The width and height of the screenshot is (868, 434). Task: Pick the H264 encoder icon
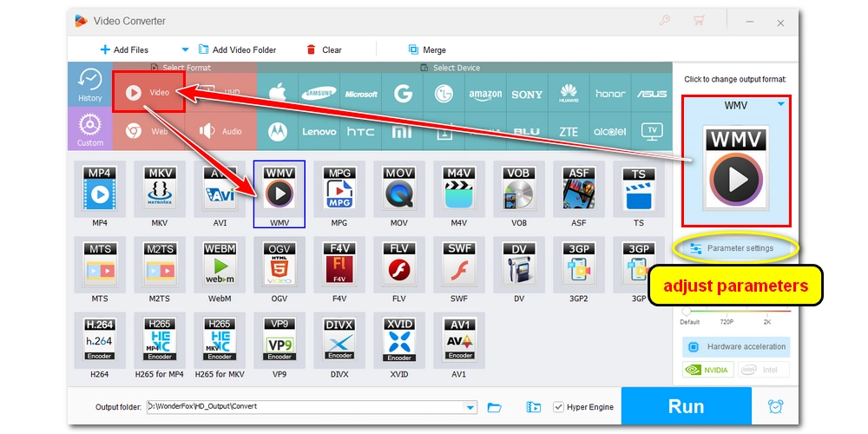[100, 340]
